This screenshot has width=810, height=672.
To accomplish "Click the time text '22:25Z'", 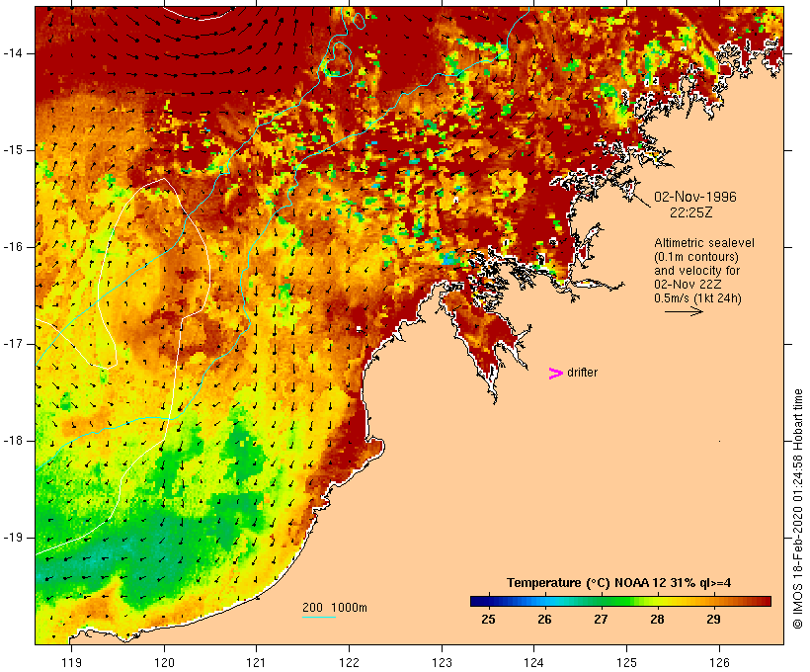I will tap(691, 212).
